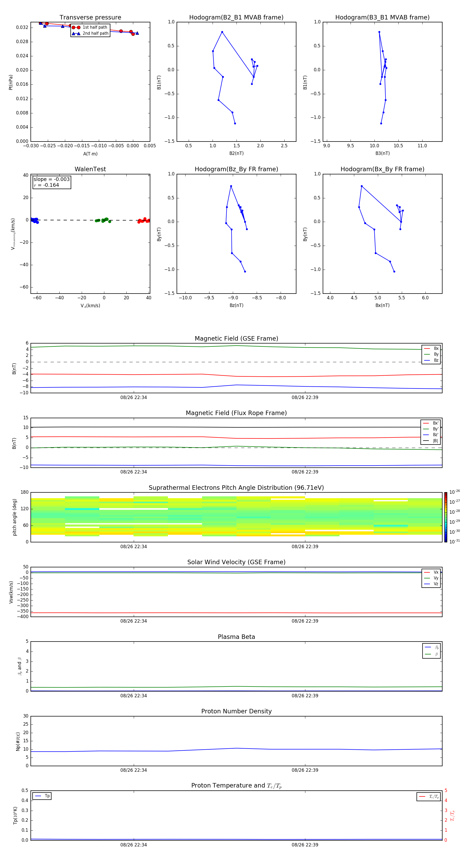
Task: Click the "Solar Wind Velocity (GSE Frame)" title
Action: 236,562
